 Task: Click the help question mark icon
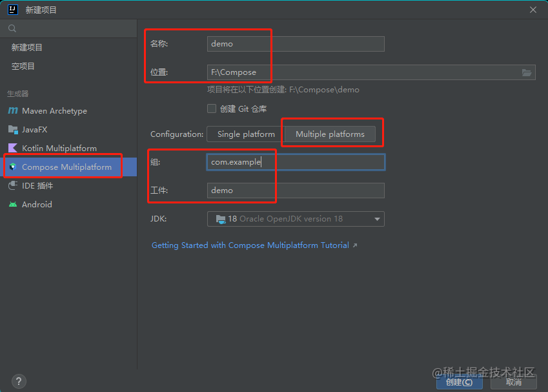[18, 381]
